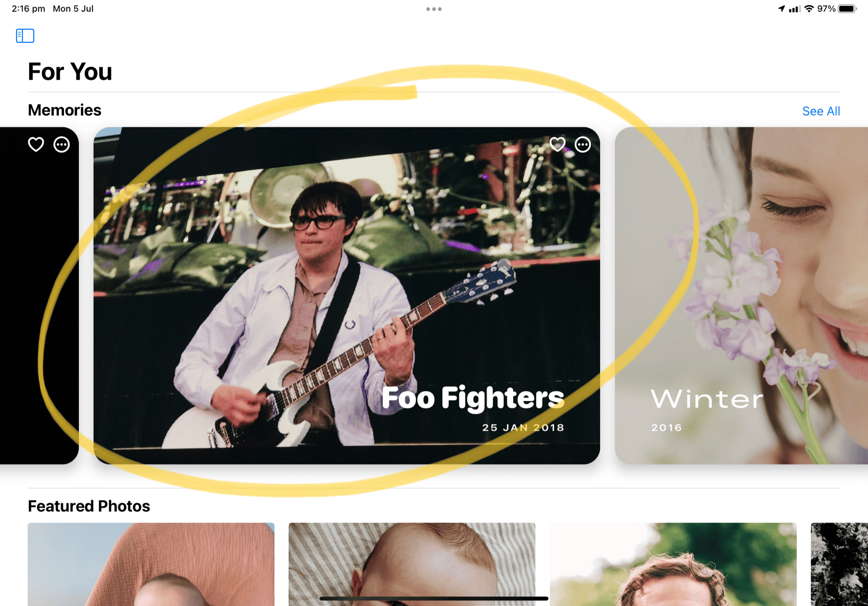Image resolution: width=868 pixels, height=606 pixels.
Task: Open featured photo of curly-haired man
Action: point(673,564)
